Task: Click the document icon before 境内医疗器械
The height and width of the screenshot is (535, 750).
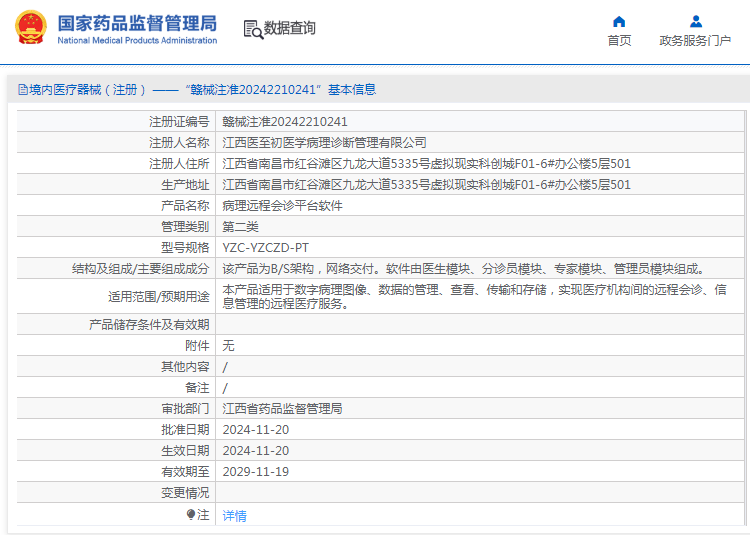Action: click(x=22, y=89)
